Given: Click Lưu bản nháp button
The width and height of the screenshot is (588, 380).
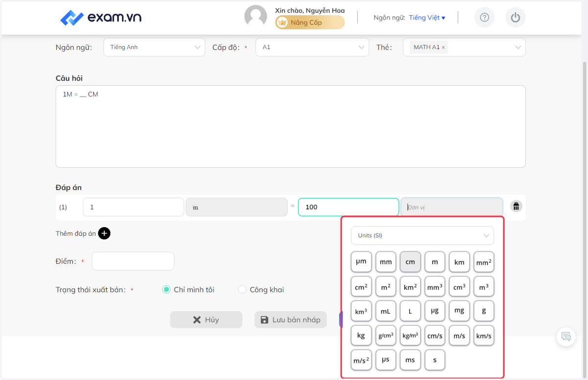Looking at the screenshot, I should tap(291, 320).
